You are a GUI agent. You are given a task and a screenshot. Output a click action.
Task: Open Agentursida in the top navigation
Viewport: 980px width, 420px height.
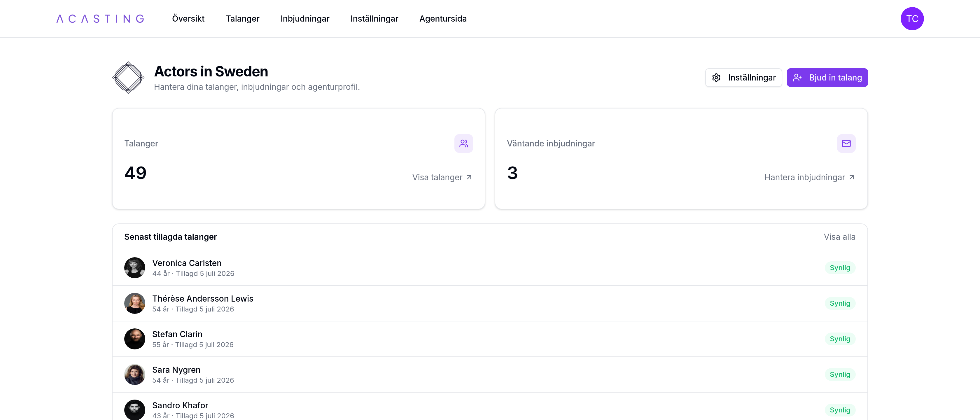443,19
